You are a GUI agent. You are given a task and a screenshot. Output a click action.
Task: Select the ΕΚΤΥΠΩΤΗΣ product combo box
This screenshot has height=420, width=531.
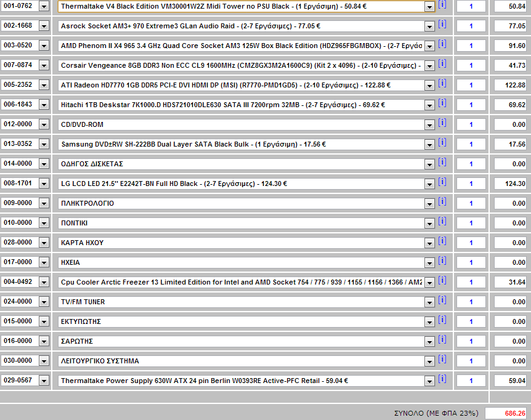point(246,321)
